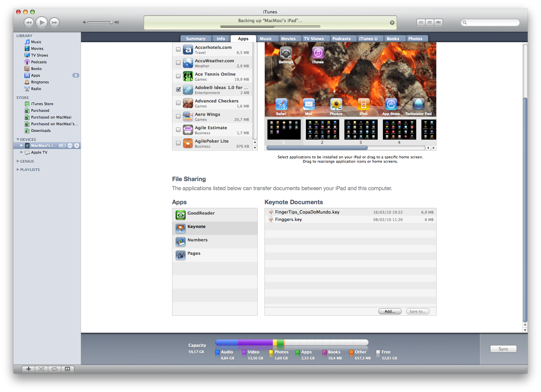The height and width of the screenshot is (392, 541).
Task: Select home screen 2 thumbnail
Action: point(322,130)
